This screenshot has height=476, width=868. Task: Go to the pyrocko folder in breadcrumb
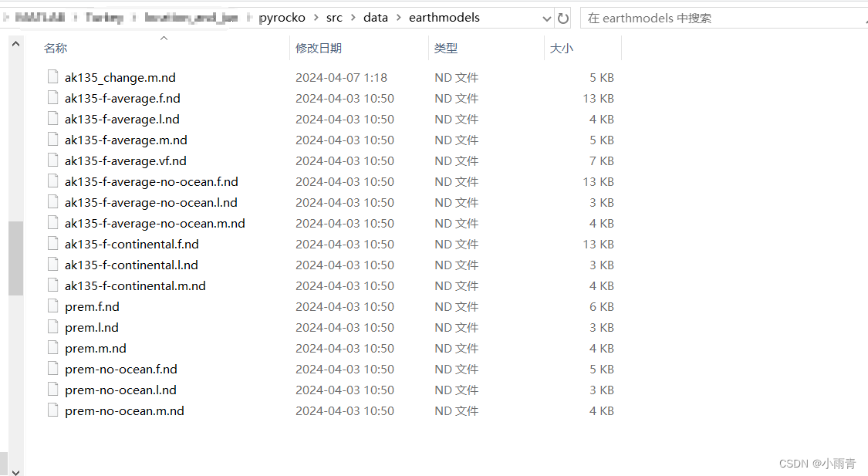click(282, 18)
